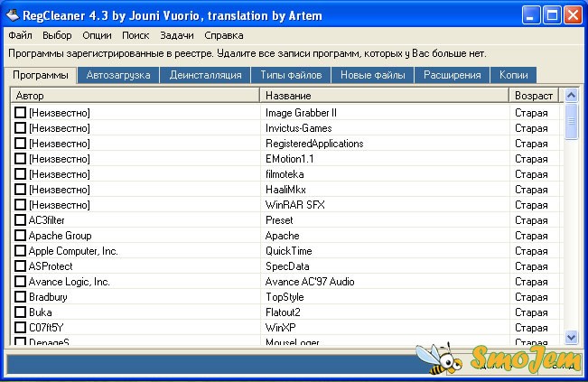The width and height of the screenshot is (588, 382).
Task: Select the Avance Logic, Inc. checkbox
Action: coord(20,282)
